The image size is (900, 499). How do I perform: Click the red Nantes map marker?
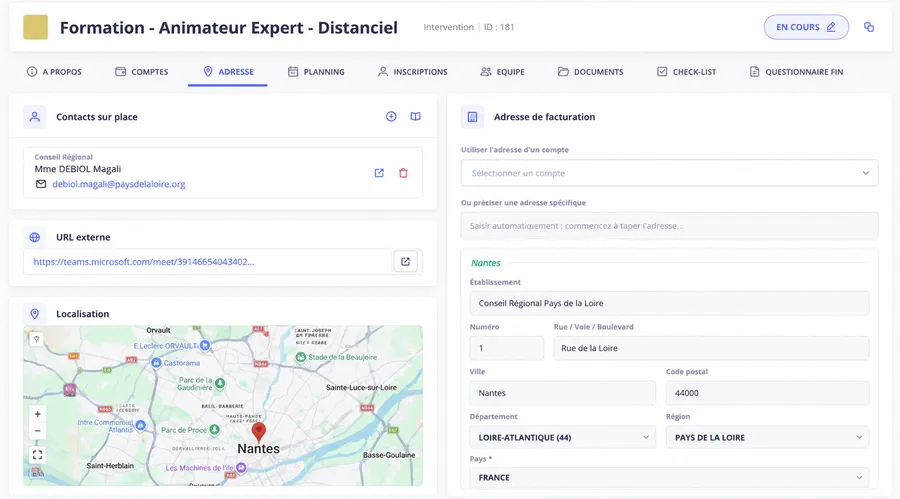(259, 431)
